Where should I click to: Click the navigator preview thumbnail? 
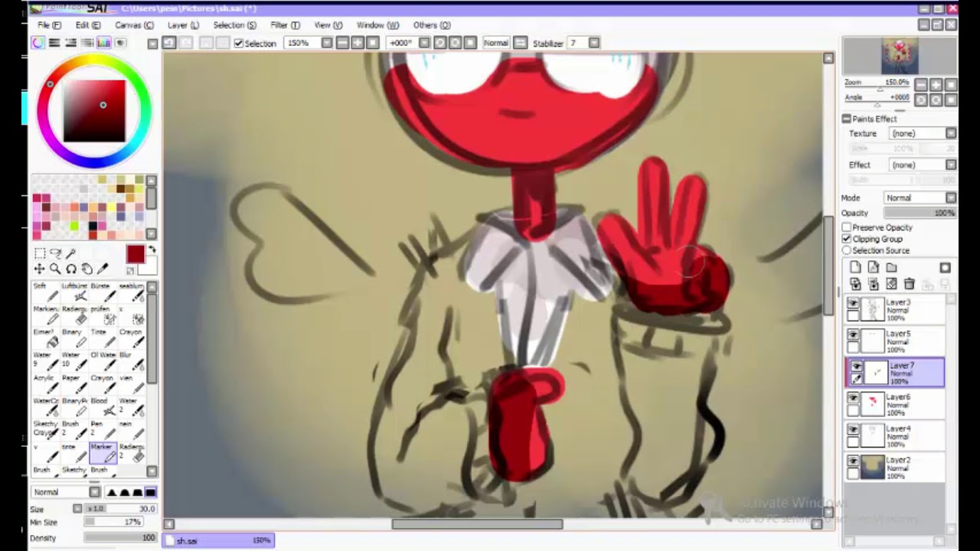[x=900, y=57]
